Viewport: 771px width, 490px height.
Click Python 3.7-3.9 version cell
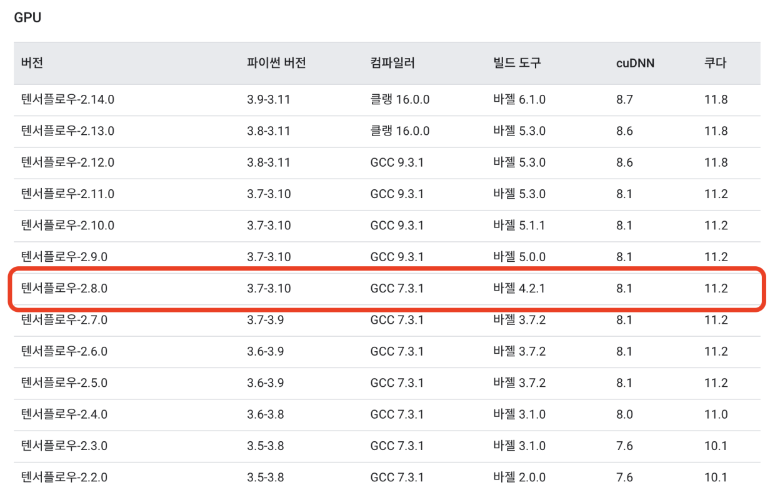pos(266,319)
